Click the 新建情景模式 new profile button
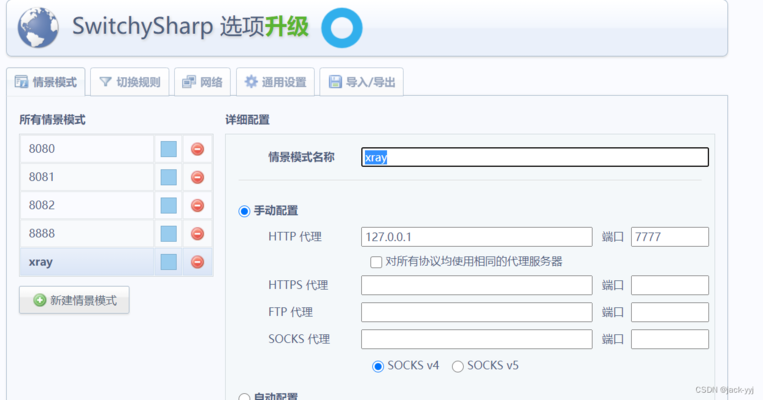The width and height of the screenshot is (763, 400). point(74,300)
